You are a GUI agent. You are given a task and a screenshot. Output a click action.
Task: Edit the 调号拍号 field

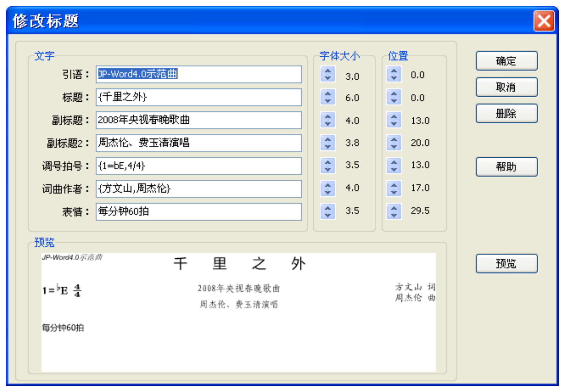point(199,166)
